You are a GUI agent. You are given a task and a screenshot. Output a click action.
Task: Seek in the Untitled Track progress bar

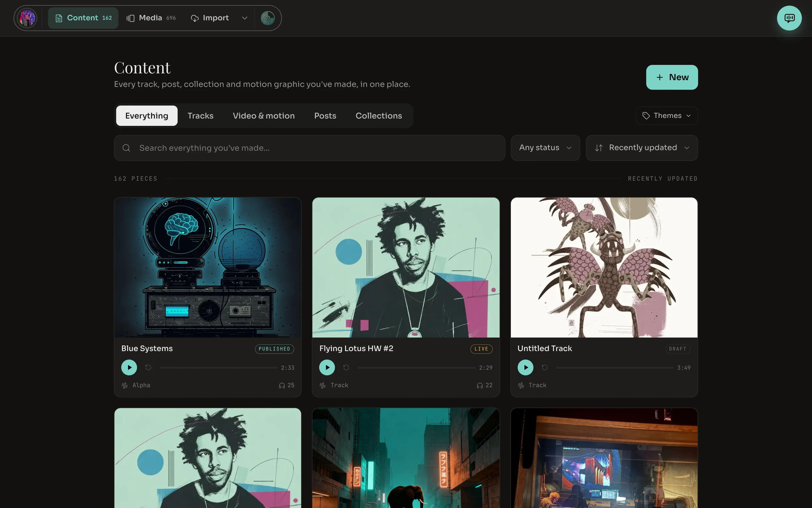(615, 368)
